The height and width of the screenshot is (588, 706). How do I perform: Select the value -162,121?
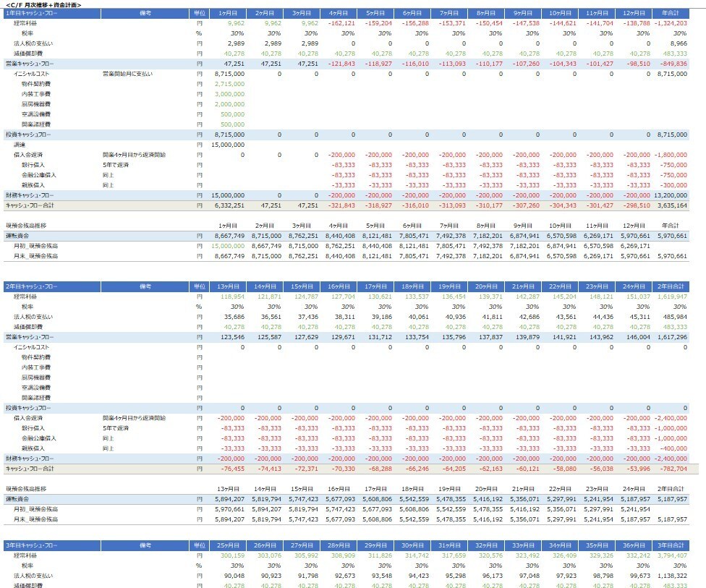341,23
